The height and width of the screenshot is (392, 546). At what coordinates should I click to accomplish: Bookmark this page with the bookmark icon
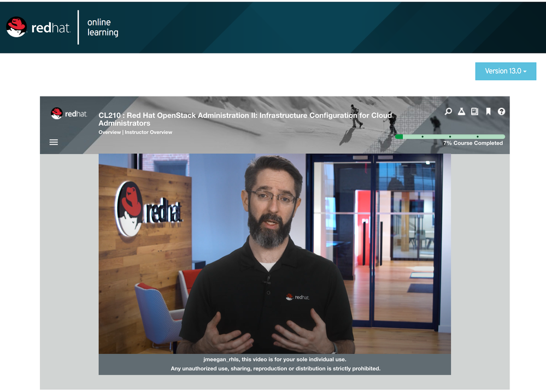pos(488,111)
